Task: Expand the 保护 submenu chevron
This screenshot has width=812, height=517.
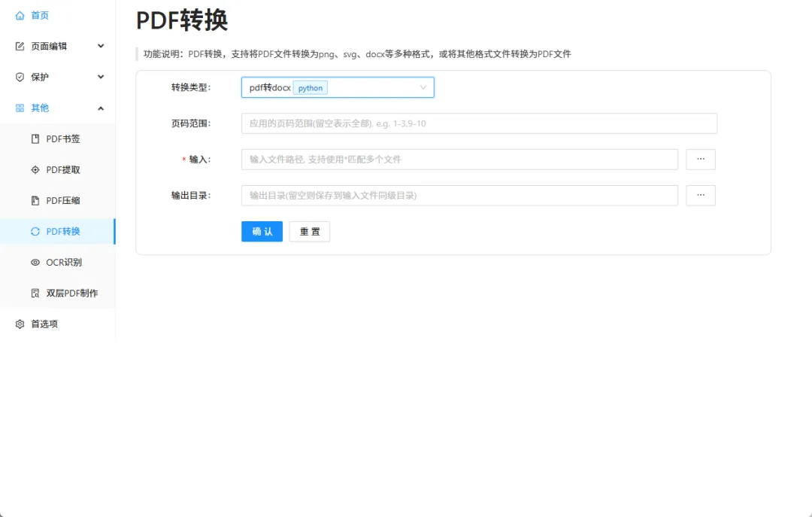Action: click(101, 77)
